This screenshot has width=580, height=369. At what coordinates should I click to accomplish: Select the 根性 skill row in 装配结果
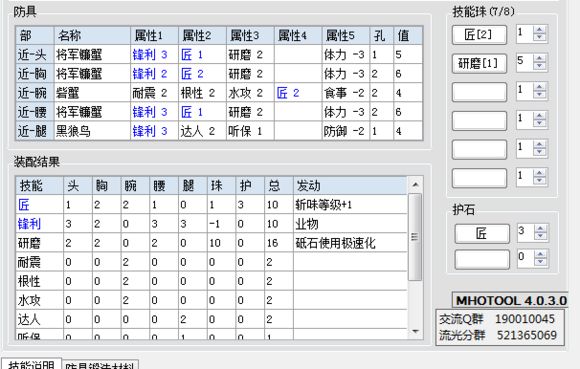tap(212, 281)
